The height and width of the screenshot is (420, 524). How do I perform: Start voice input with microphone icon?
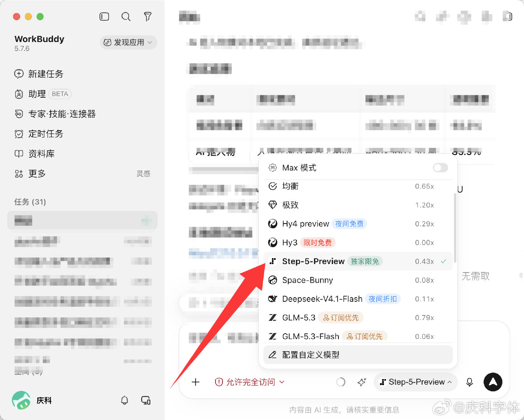[470, 382]
